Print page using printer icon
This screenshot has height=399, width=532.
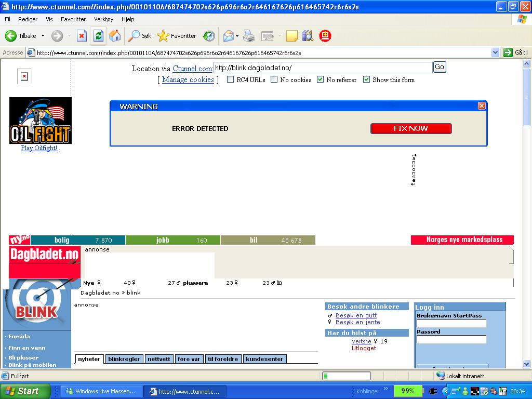pyautogui.click(x=249, y=36)
